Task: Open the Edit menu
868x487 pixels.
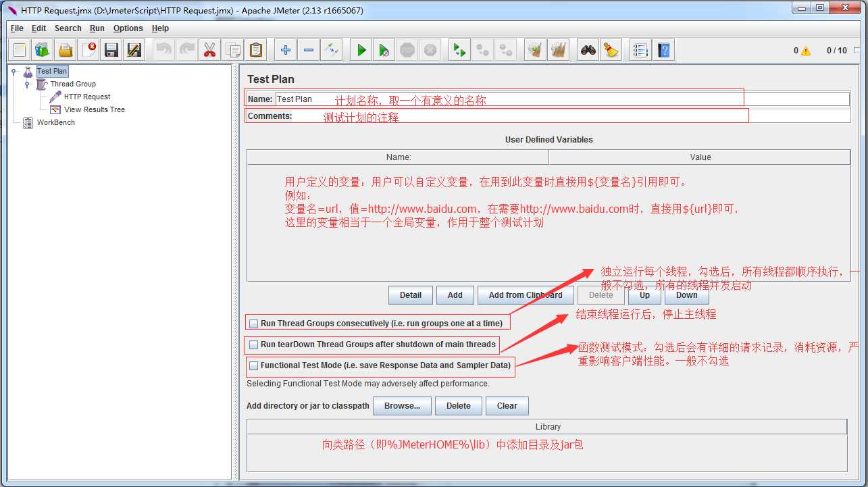Action: click(39, 28)
